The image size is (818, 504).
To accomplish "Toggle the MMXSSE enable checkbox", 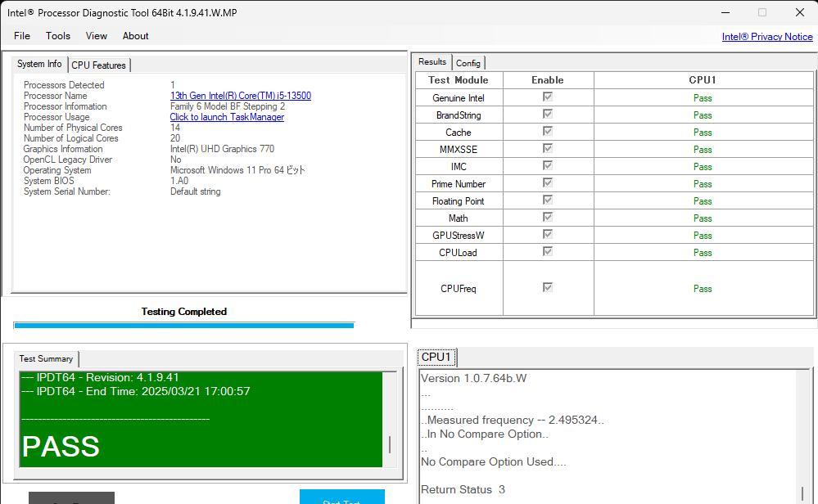I will tap(547, 149).
